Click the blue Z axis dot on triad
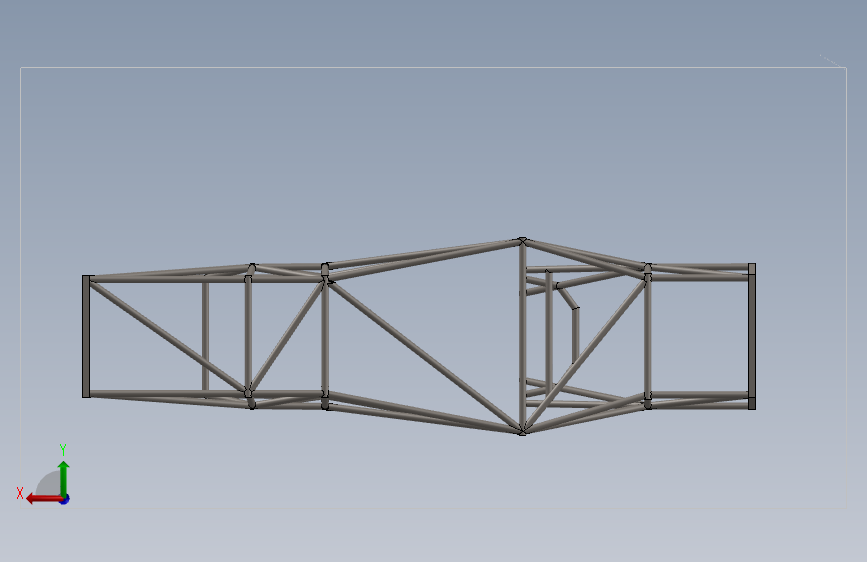The width and height of the screenshot is (867, 562). (x=65, y=499)
